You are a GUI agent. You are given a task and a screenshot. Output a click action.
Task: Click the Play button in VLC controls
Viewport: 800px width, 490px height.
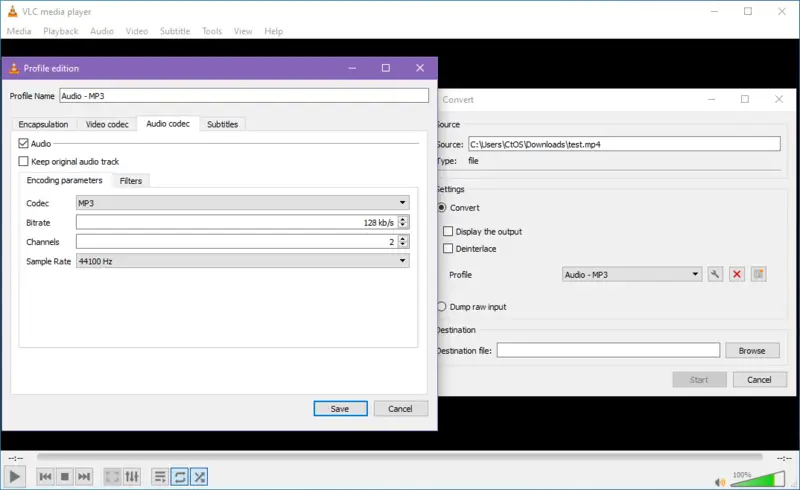[14, 477]
